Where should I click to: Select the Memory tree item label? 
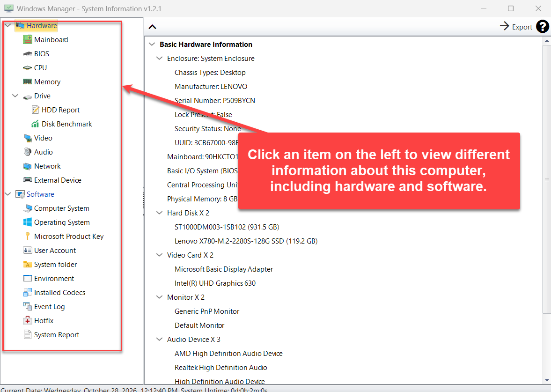tap(47, 82)
